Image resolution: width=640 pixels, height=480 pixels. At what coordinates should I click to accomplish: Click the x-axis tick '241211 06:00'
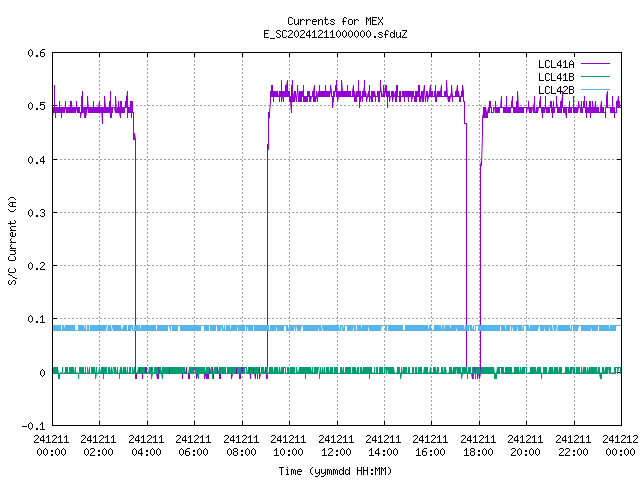pyautogui.click(x=193, y=446)
